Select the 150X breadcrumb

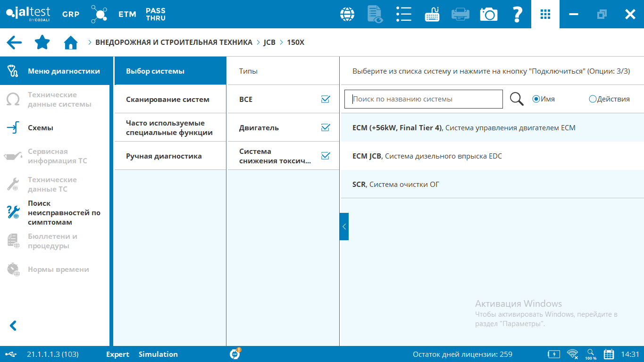(x=296, y=42)
